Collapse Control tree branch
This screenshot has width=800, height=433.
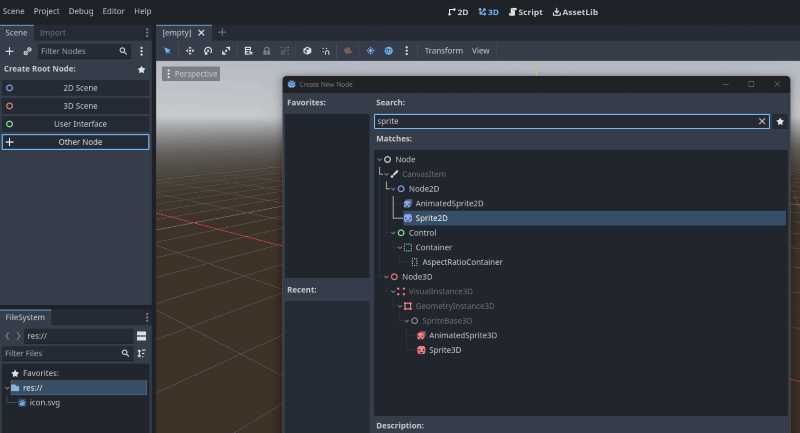(393, 233)
